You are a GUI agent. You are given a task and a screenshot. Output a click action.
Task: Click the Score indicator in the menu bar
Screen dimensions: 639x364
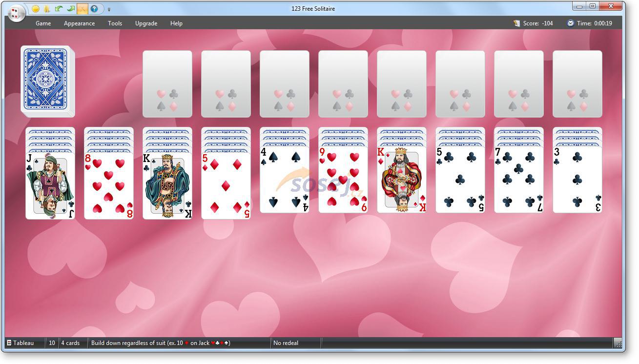click(534, 23)
